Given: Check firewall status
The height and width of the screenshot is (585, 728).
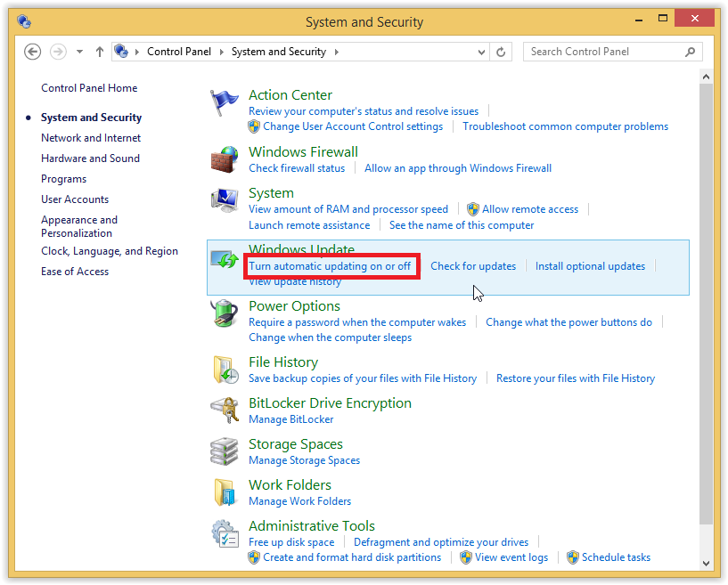Looking at the screenshot, I should (x=297, y=168).
